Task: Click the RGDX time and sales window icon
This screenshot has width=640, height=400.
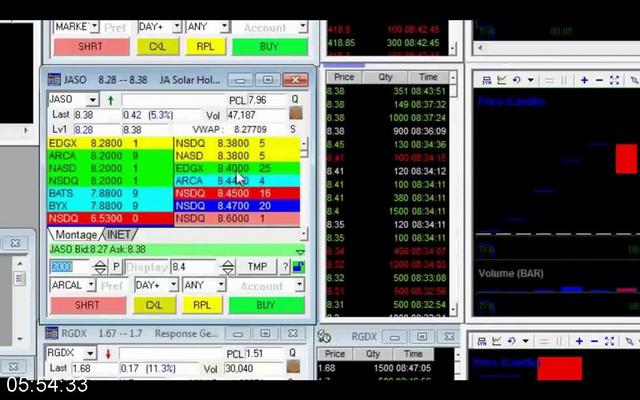Action: point(324,337)
